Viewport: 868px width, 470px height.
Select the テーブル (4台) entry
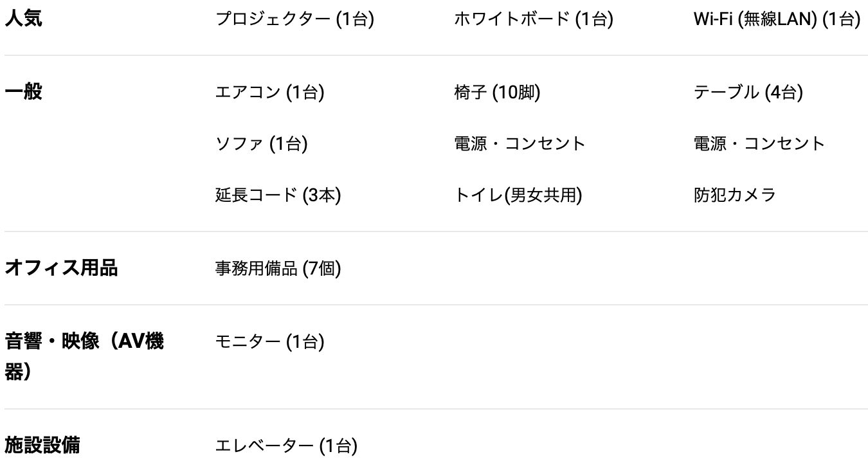(748, 93)
